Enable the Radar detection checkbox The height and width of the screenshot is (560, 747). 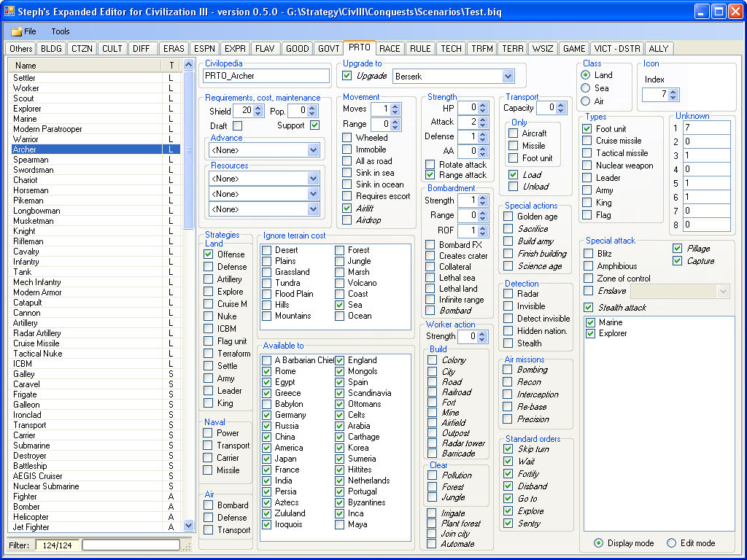pos(508,294)
